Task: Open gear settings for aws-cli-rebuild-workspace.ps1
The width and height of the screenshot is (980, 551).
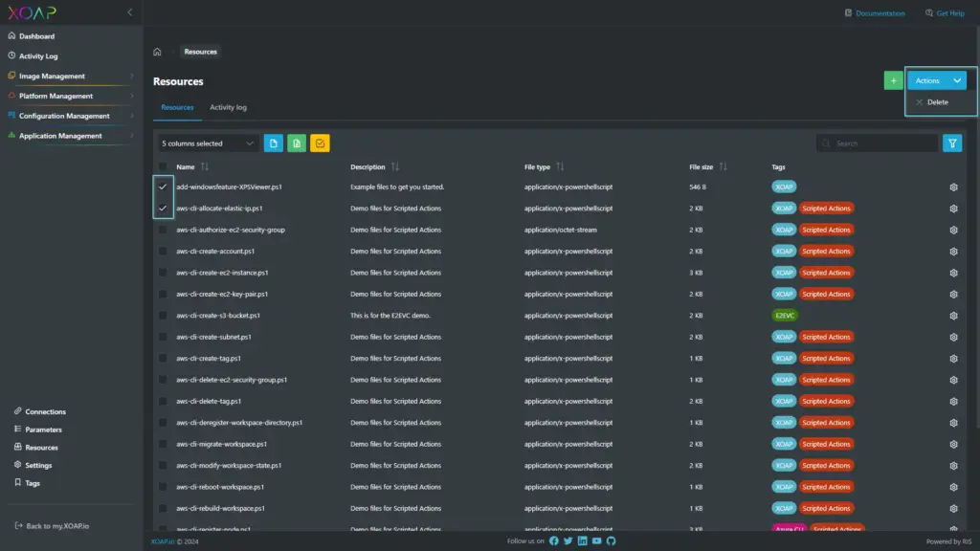Action: tap(954, 509)
